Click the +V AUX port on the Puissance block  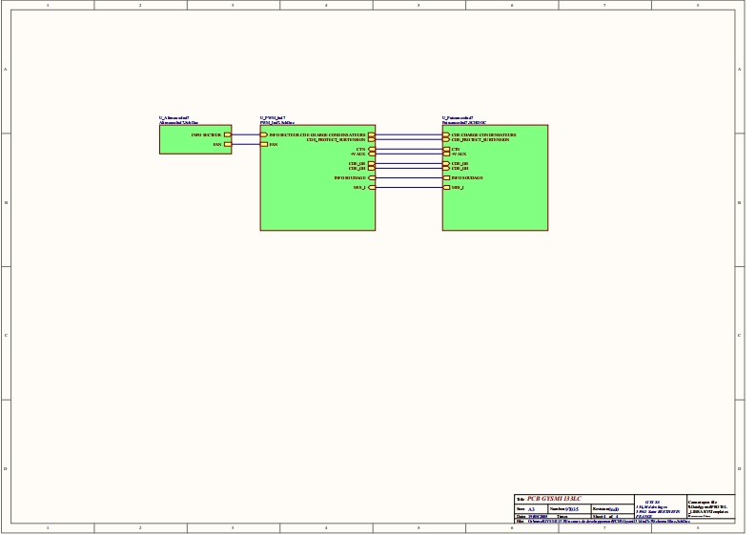point(446,154)
